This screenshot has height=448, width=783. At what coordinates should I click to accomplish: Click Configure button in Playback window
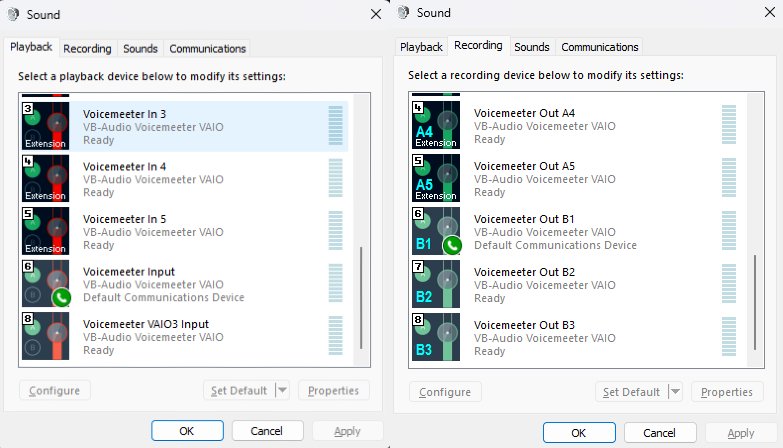[54, 391]
